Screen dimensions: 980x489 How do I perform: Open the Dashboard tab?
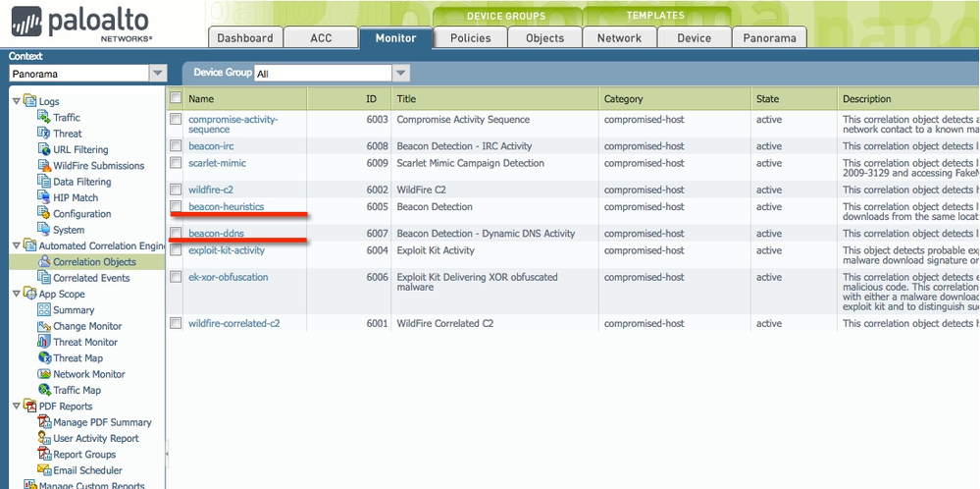point(245,38)
